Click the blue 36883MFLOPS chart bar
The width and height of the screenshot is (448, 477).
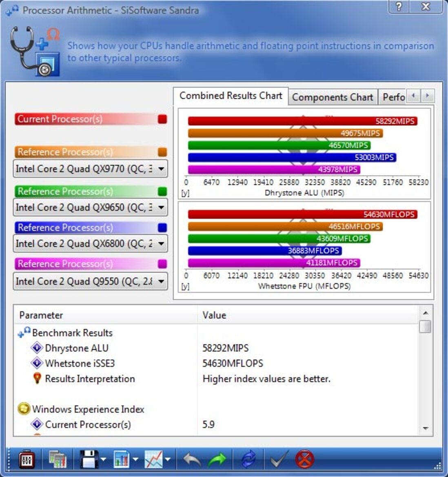[265, 251]
